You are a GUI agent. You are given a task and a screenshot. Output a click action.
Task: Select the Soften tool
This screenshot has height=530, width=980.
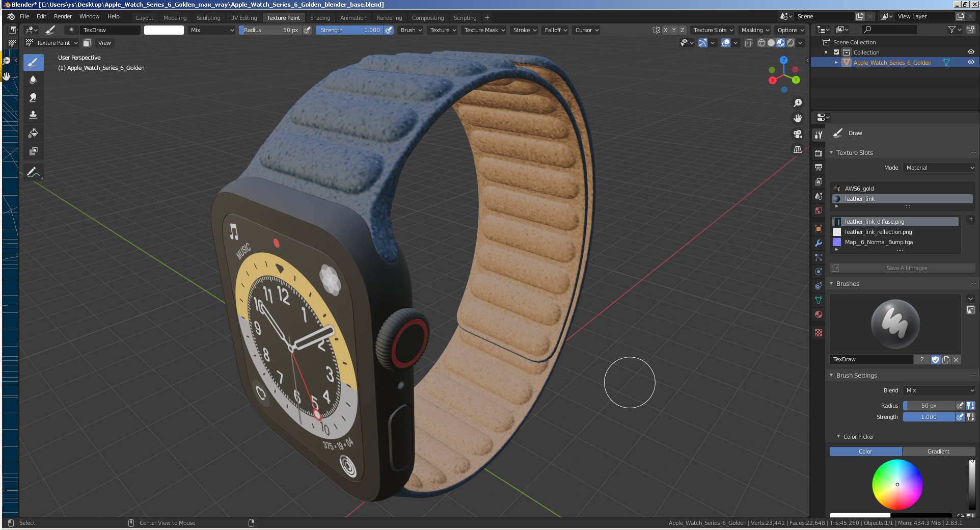click(33, 80)
